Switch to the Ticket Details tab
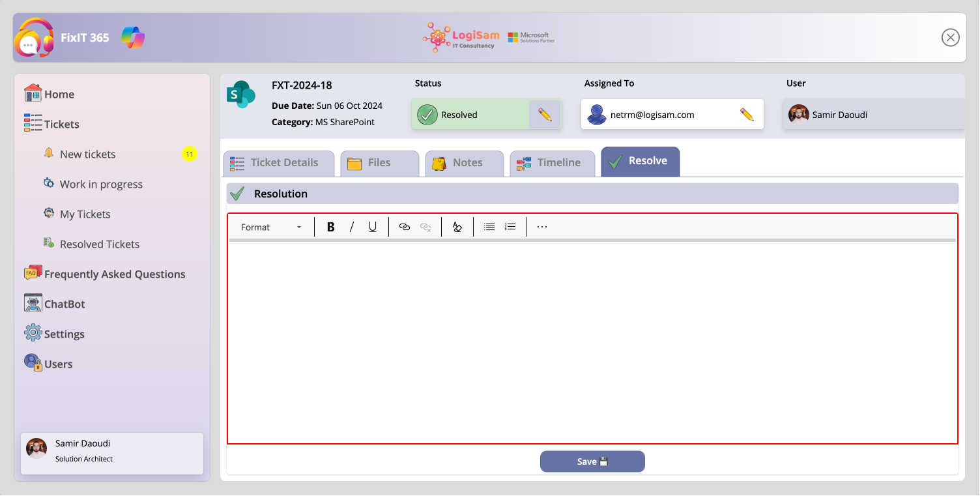 [x=278, y=163]
